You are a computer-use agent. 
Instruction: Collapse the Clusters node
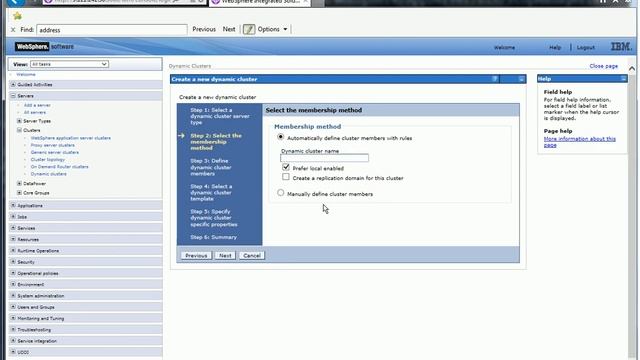[x=19, y=130]
